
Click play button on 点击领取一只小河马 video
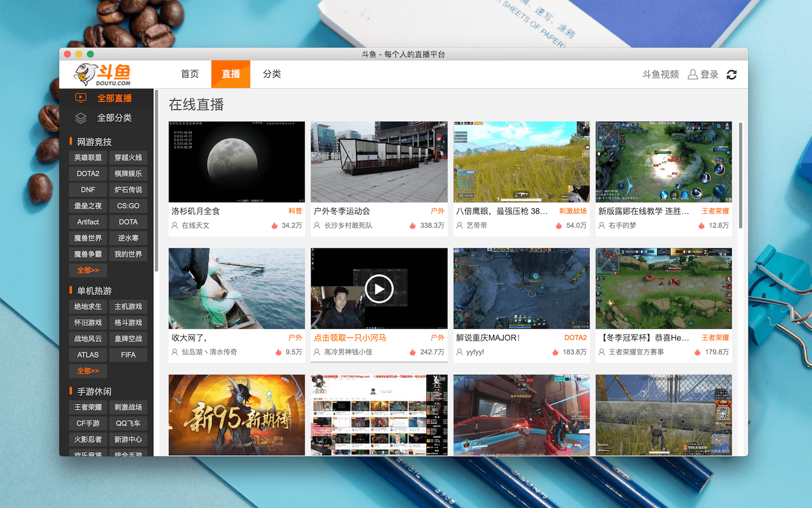coord(379,289)
